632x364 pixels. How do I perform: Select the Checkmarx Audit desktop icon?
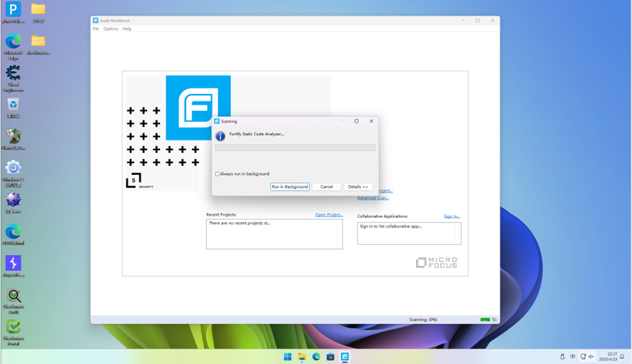click(14, 301)
